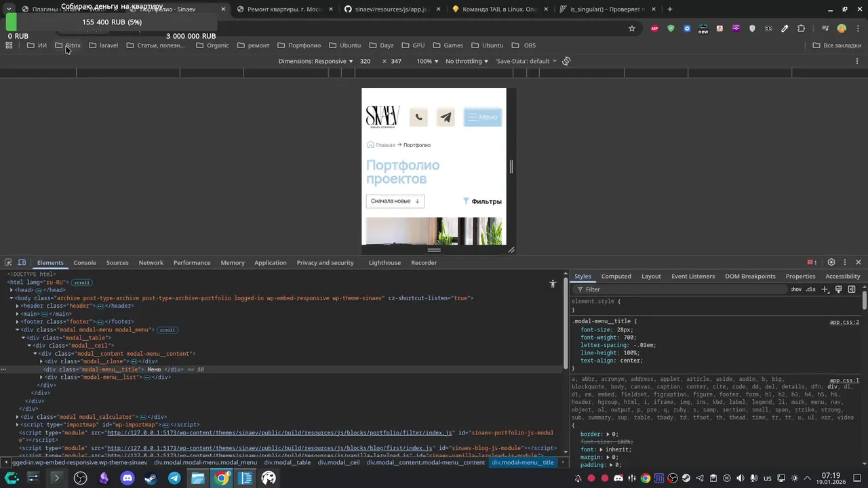Select div.modal__table in the breadcrumb bar
The image size is (868, 488).
pyautogui.click(x=289, y=462)
